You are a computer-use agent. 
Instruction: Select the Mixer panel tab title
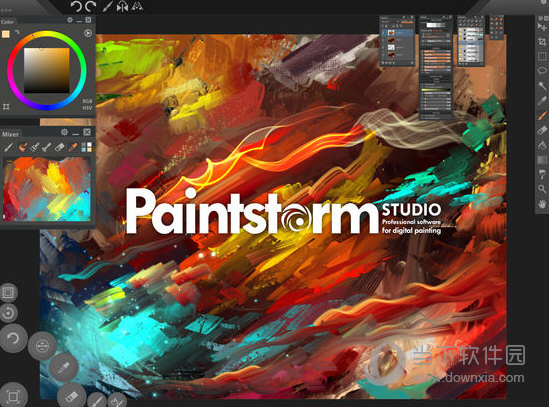10,134
